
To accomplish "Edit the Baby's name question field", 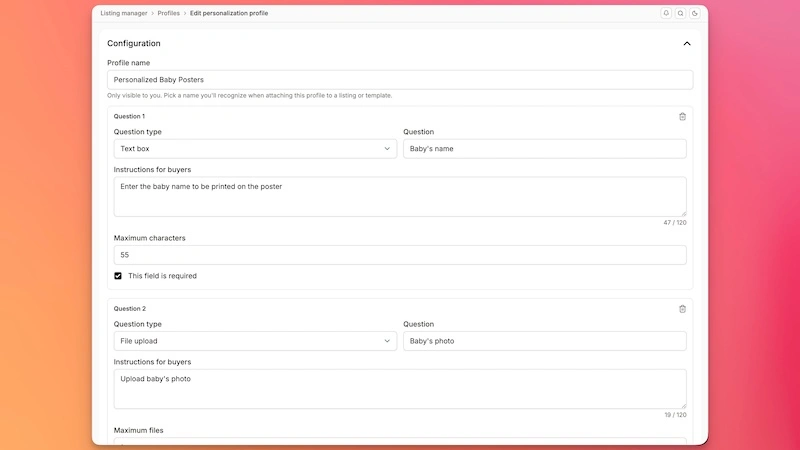I will (x=544, y=148).
